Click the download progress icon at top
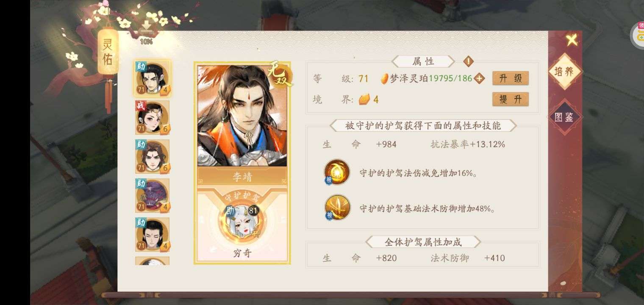The image size is (644, 305). click(146, 29)
